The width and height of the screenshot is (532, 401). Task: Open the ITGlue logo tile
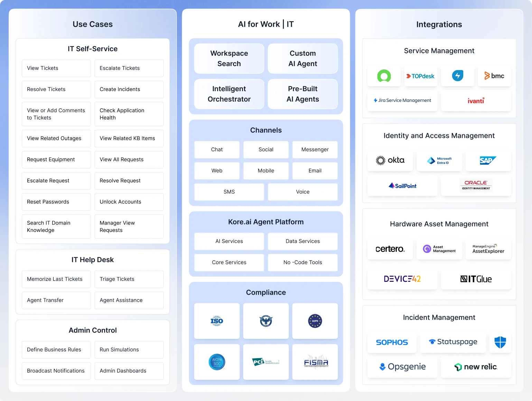pos(476,279)
